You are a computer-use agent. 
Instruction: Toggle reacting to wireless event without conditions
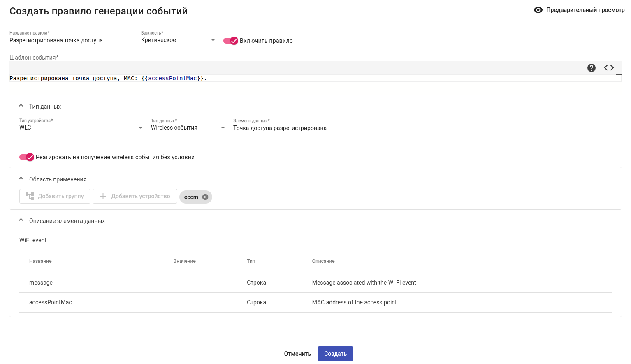pos(27,157)
